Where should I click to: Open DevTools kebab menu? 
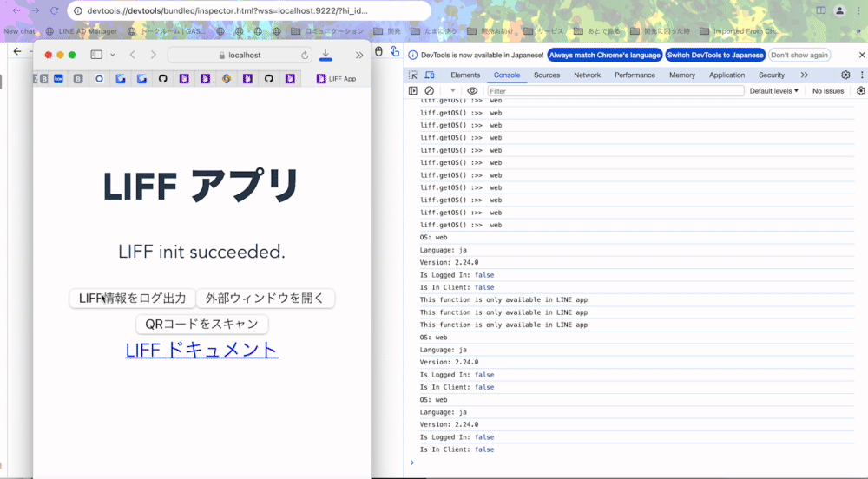coord(861,75)
